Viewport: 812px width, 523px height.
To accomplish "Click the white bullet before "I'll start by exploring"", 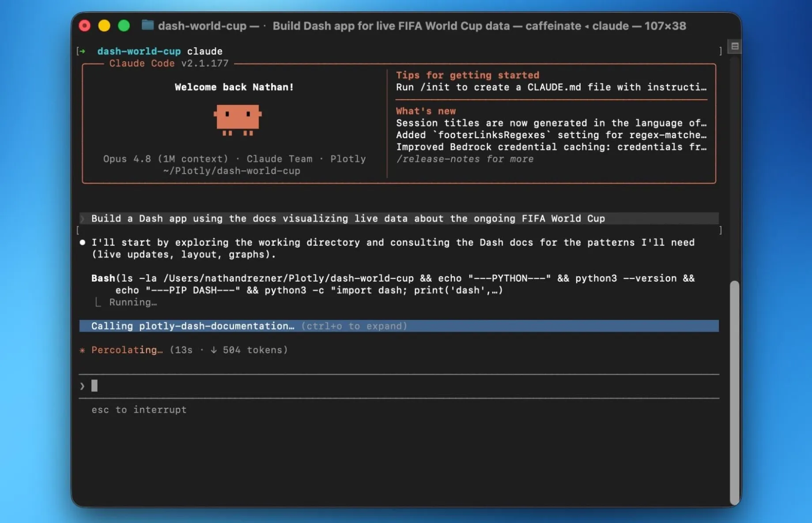I will click(x=82, y=242).
